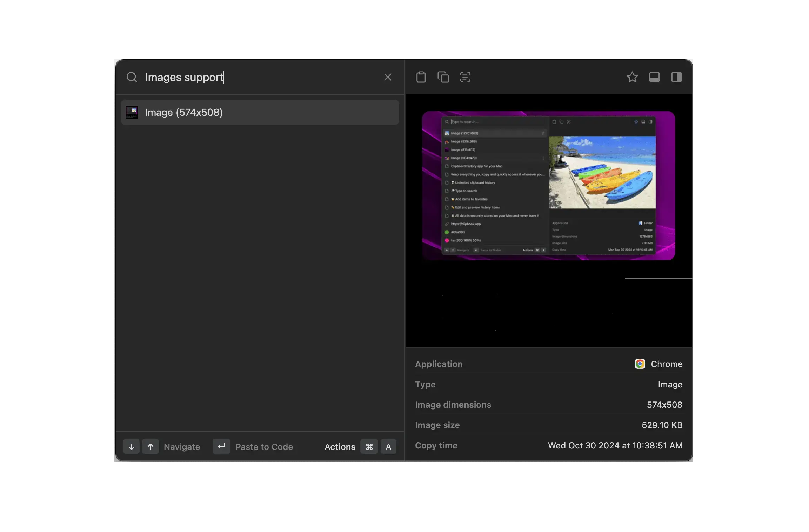Screen dimensions: 809x532
Task: Click the Command key shortcut icon
Action: click(x=369, y=447)
